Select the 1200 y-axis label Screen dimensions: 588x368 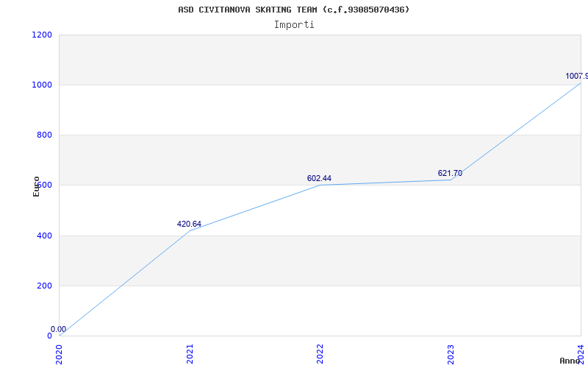click(x=42, y=35)
